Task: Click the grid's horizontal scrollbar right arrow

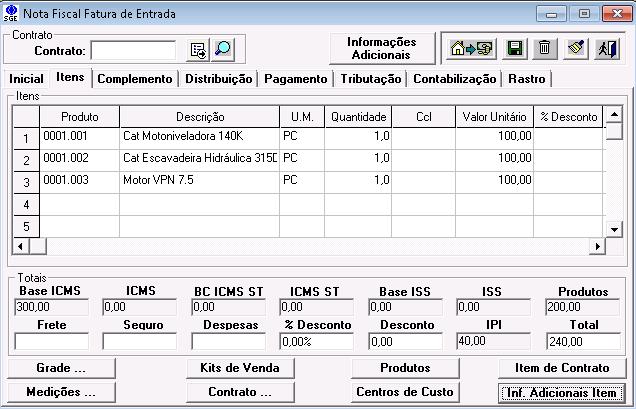Action: point(599,246)
